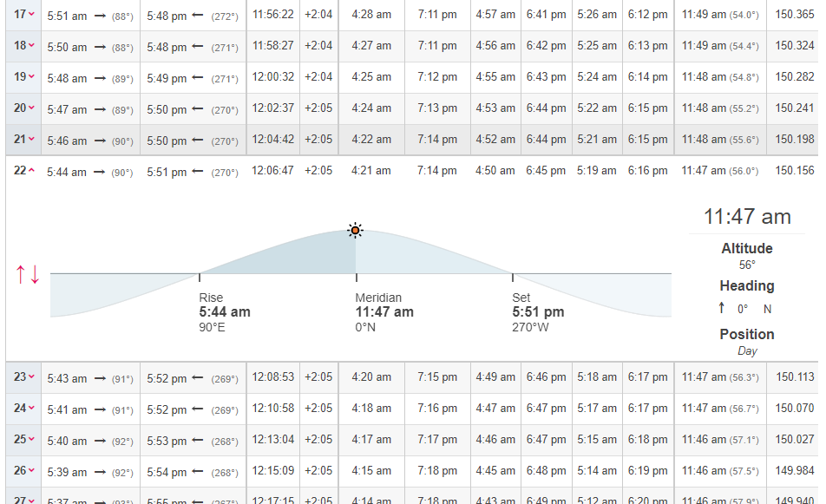
Task: Click the Altitude label in side panel
Action: tap(746, 249)
